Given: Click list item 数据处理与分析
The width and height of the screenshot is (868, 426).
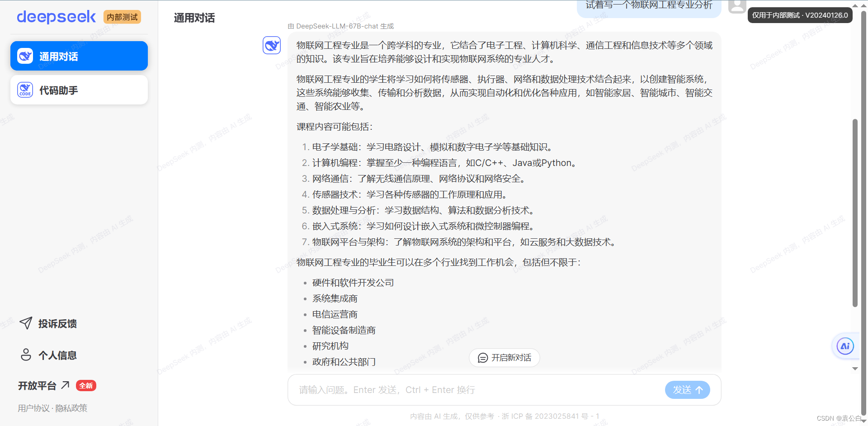Looking at the screenshot, I should coord(424,210).
